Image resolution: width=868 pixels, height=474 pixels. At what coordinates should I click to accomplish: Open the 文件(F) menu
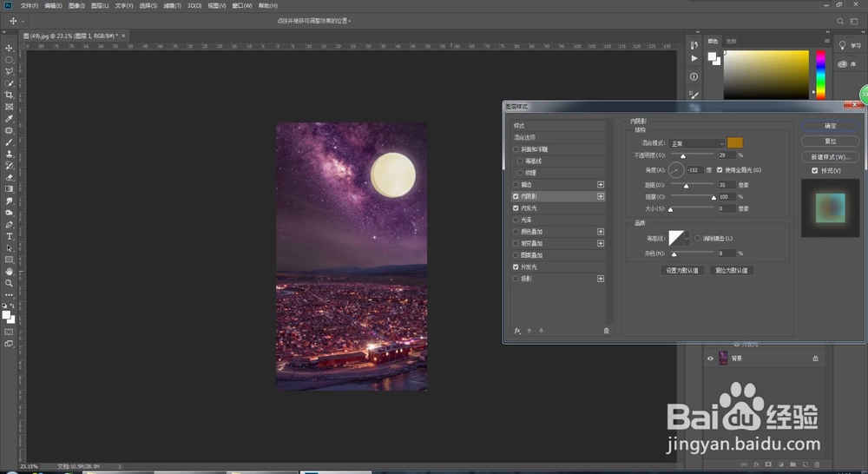coord(30,5)
